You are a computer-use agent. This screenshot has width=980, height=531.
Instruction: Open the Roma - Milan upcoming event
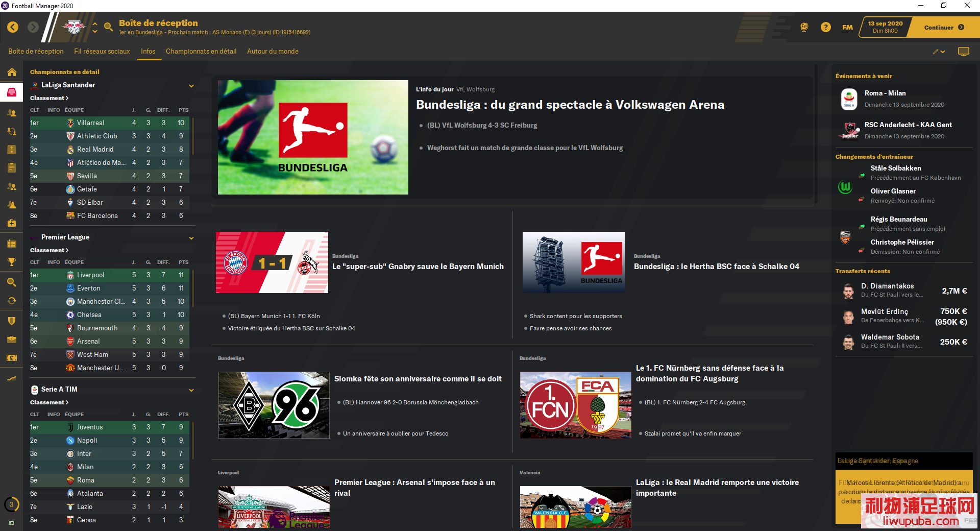pos(903,99)
